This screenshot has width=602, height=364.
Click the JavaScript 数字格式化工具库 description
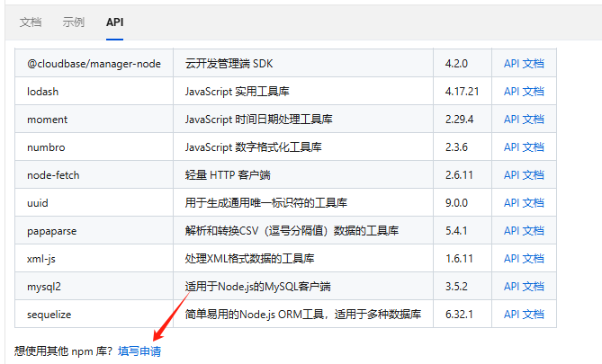253,146
